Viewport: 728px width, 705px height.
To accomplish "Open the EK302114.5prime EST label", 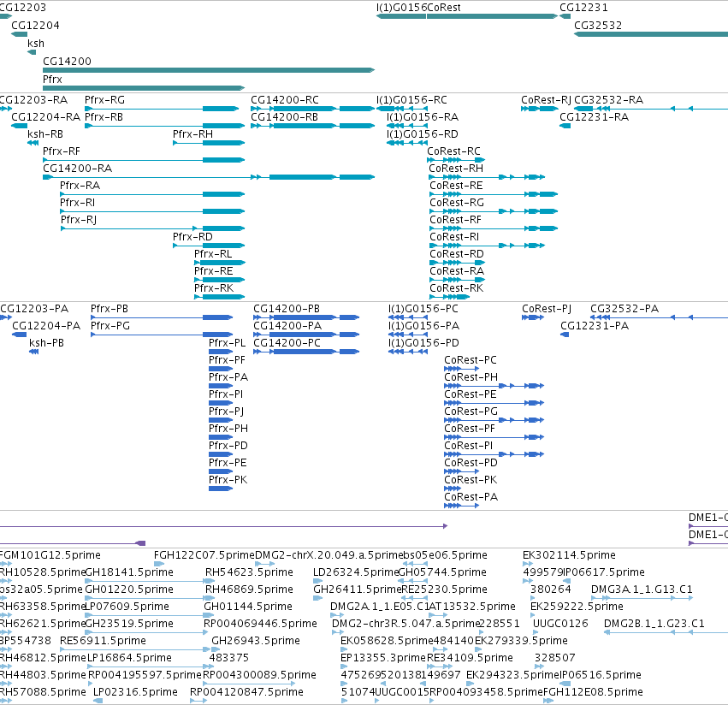I will pyautogui.click(x=569, y=555).
